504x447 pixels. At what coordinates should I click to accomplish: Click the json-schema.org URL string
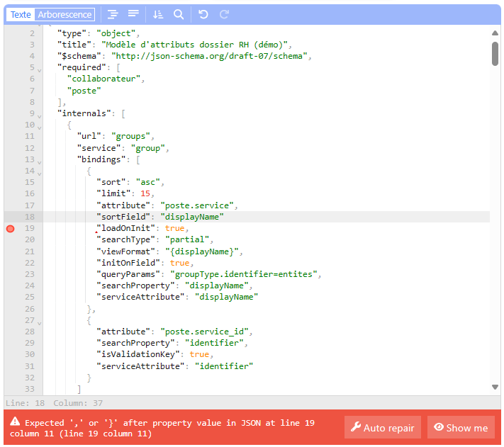coord(209,56)
